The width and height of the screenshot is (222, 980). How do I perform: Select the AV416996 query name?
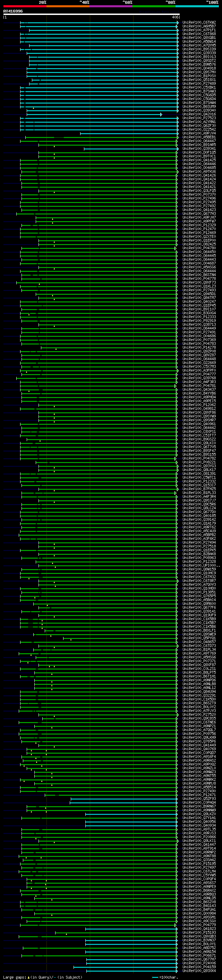(x=13, y=11)
